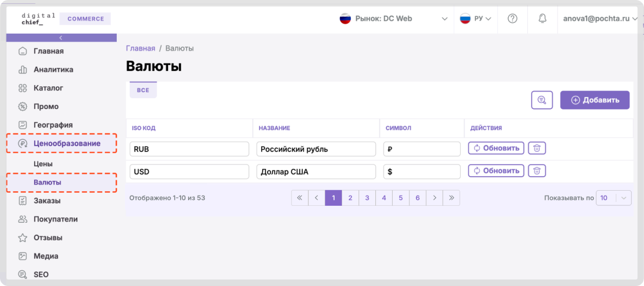Collapse the sidebar with the left arrow

coord(61,38)
